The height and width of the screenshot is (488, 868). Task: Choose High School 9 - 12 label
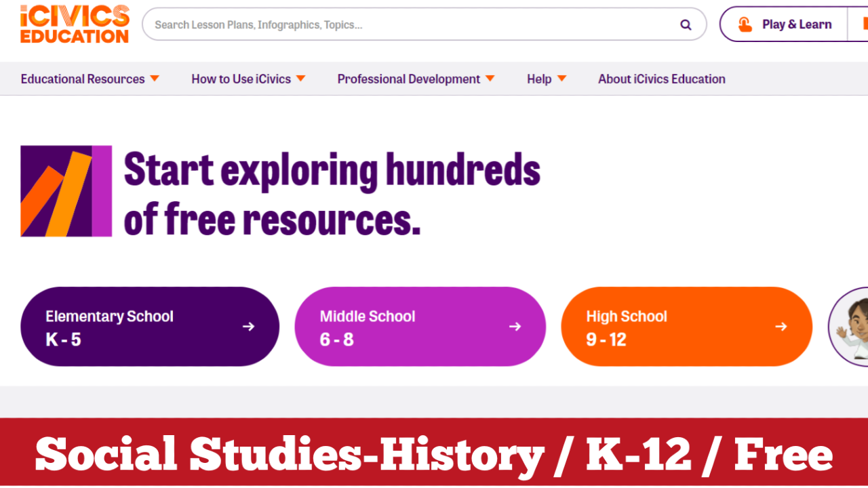click(x=627, y=327)
